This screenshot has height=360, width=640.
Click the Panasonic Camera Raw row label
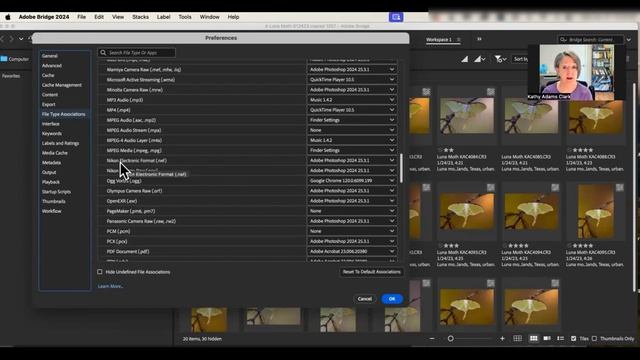click(x=141, y=221)
